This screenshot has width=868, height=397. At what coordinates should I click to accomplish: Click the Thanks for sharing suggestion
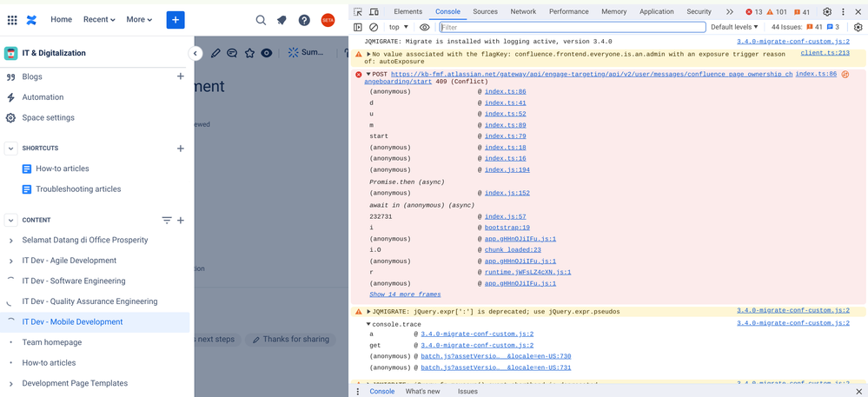click(290, 340)
